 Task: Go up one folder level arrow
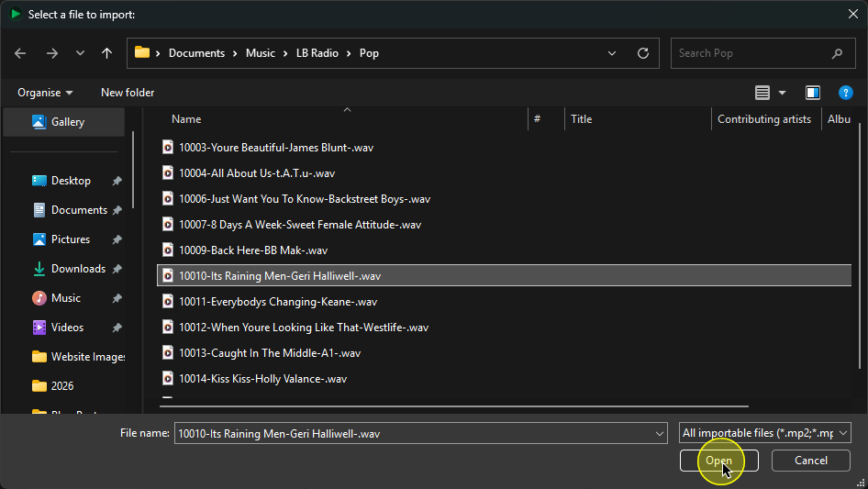tap(106, 53)
